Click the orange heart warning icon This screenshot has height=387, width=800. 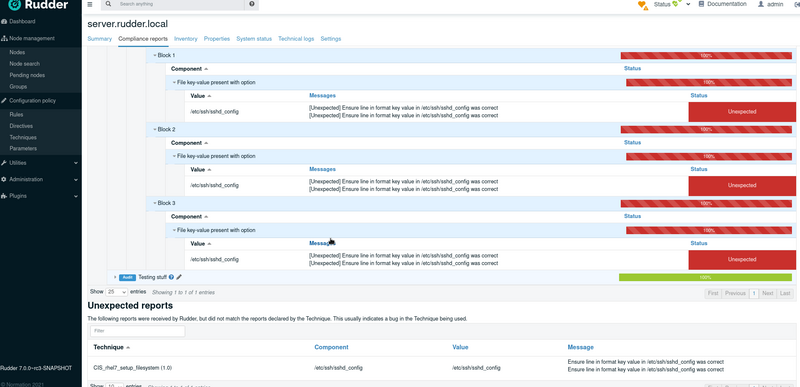click(642, 5)
